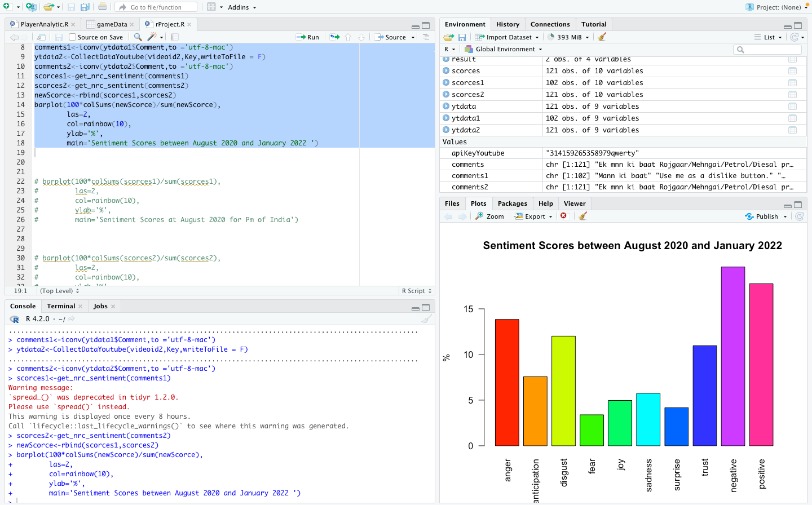Switch to the History tab

click(x=507, y=24)
